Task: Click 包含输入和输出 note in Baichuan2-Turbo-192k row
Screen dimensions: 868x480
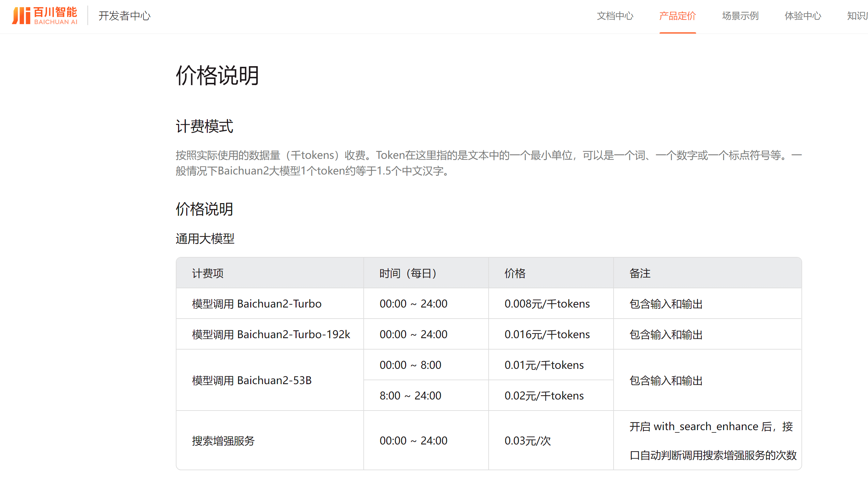Action: [x=666, y=335]
